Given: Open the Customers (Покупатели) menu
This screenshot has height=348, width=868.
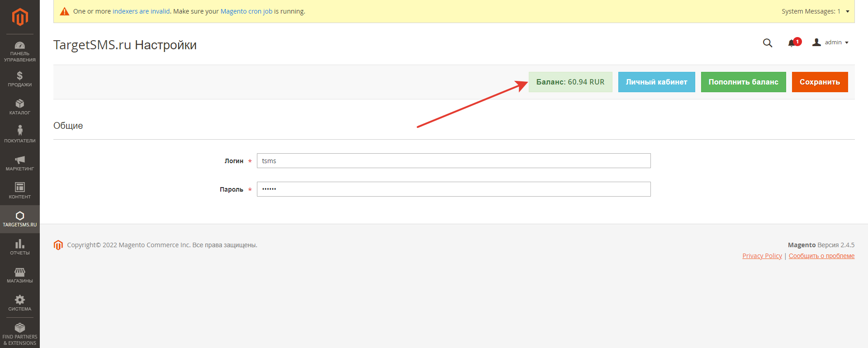Looking at the screenshot, I should pyautogui.click(x=20, y=136).
